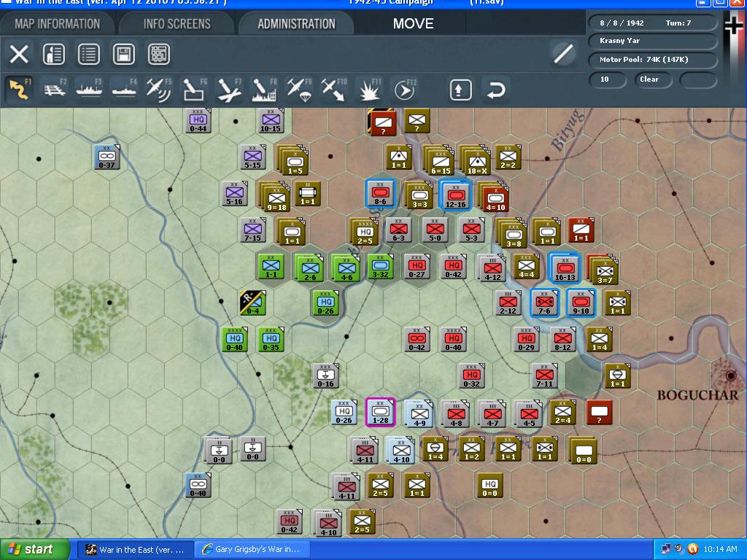Click the field showing 10

click(x=608, y=79)
